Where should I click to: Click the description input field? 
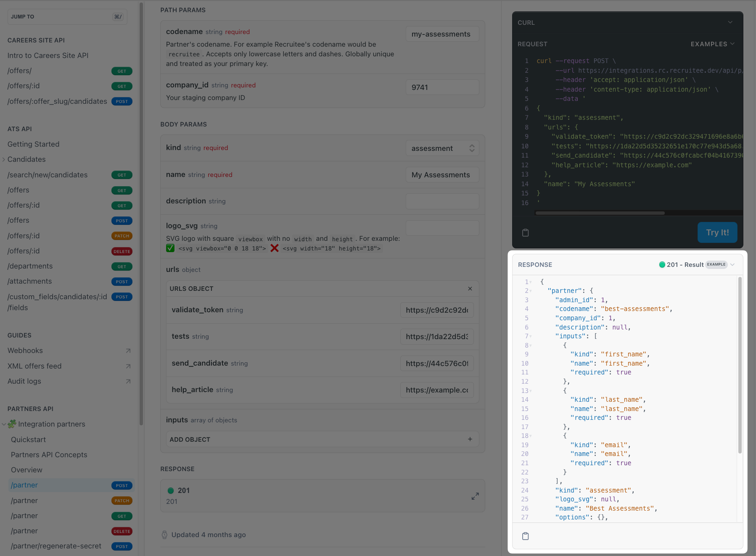tap(442, 201)
